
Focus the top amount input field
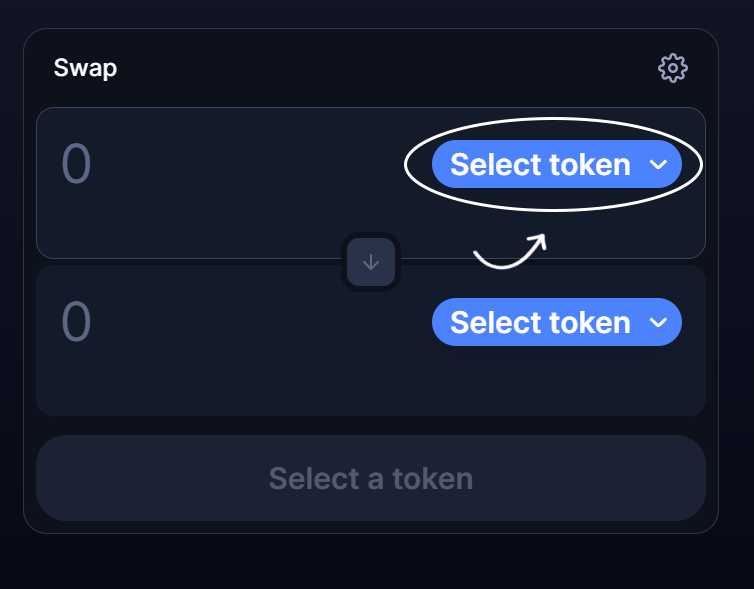[200, 165]
